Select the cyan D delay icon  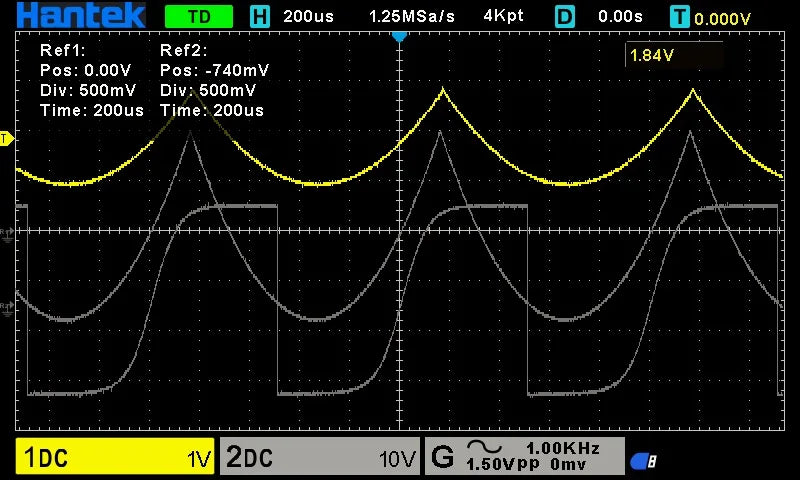coord(565,17)
